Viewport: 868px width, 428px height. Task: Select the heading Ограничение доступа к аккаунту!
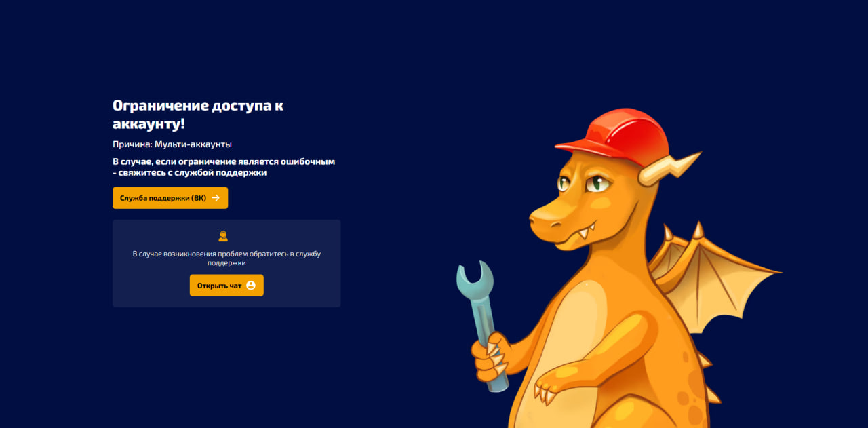pyautogui.click(x=198, y=115)
